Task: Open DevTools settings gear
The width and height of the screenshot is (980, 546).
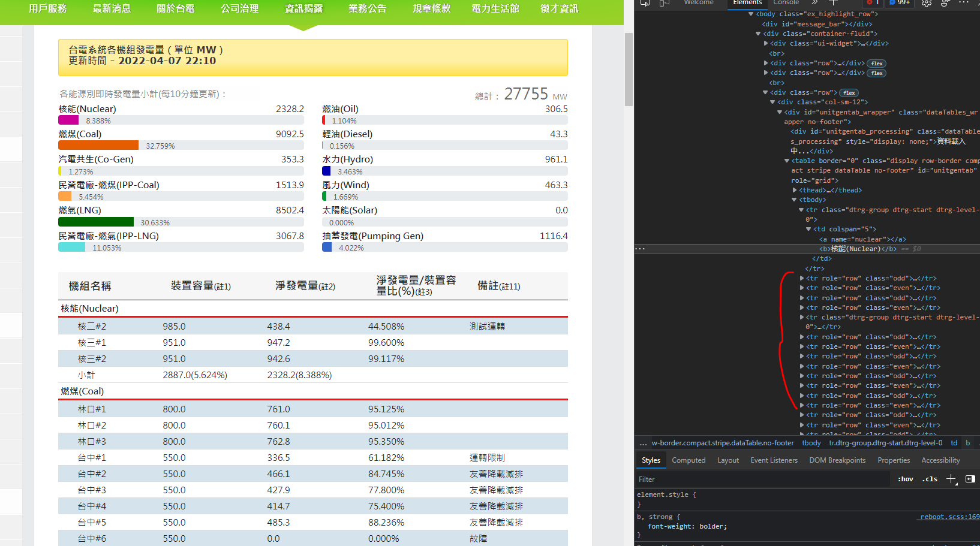Action: point(927,3)
